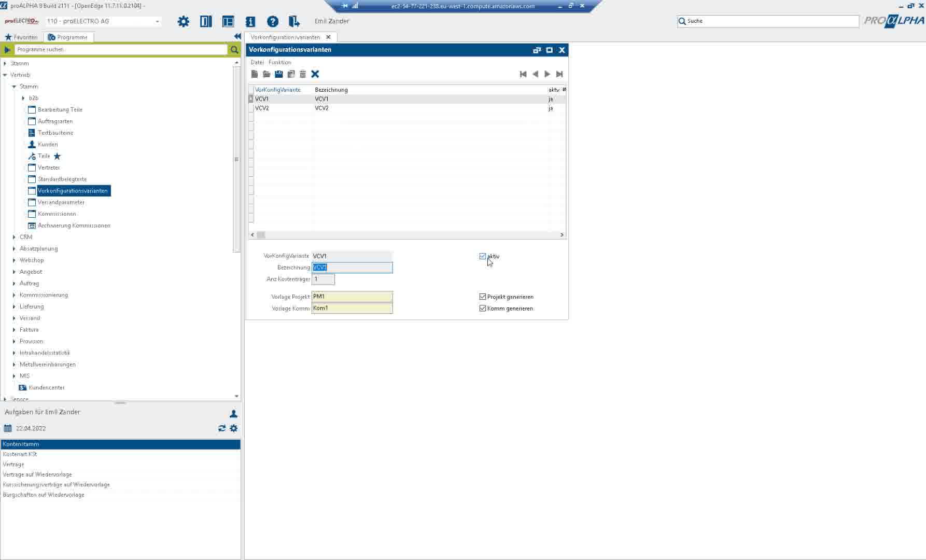Viewport: 926px width, 560px height.
Task: Collapse the Vertrieb tree node
Action: coord(5,75)
